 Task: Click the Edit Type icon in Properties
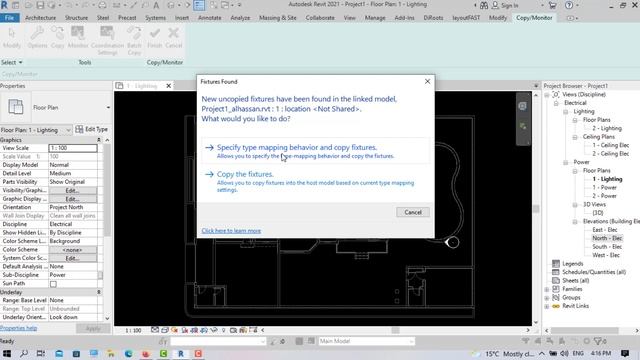79,129
